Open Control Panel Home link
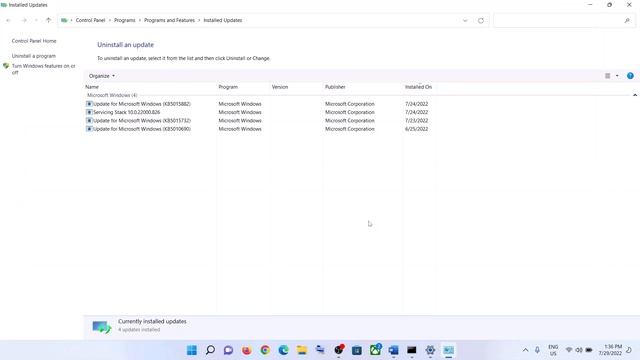Viewport: 640px width, 360px height. 34,41
